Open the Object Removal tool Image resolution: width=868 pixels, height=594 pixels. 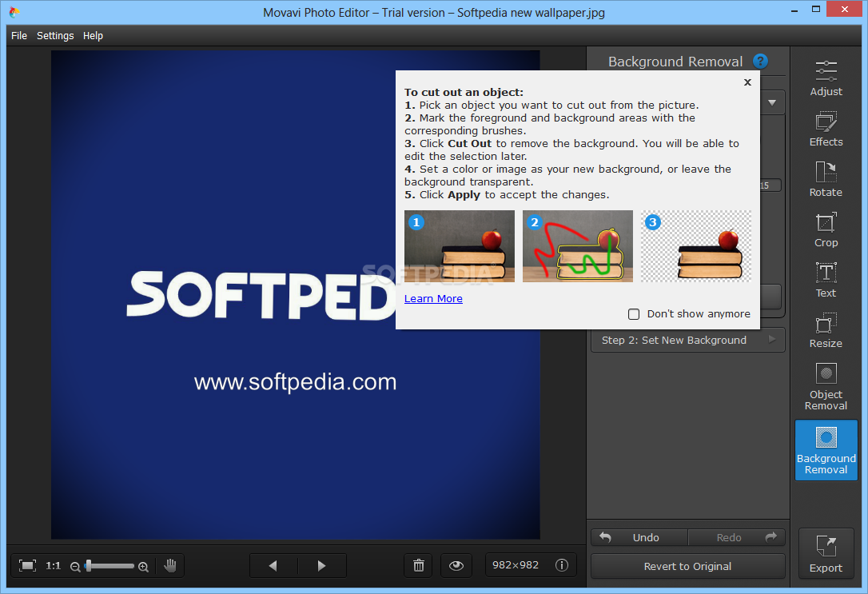(826, 386)
